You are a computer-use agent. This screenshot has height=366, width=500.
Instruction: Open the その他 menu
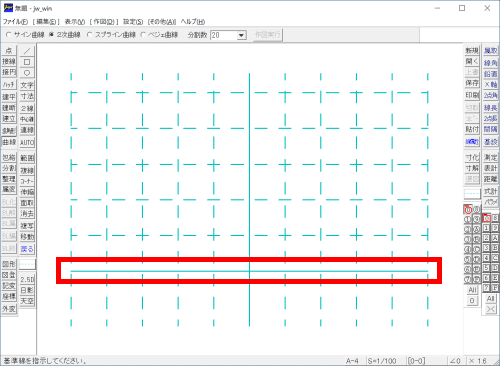click(x=162, y=22)
